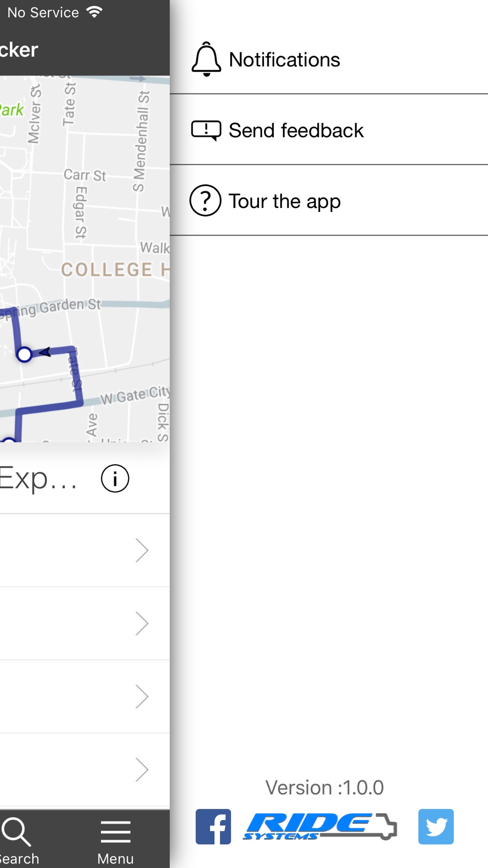The height and width of the screenshot is (868, 488).
Task: Tap the truncated route name Exp...
Action: 38,479
